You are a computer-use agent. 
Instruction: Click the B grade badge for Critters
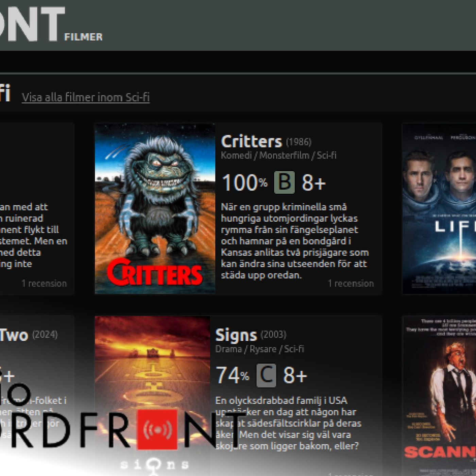coord(284,182)
